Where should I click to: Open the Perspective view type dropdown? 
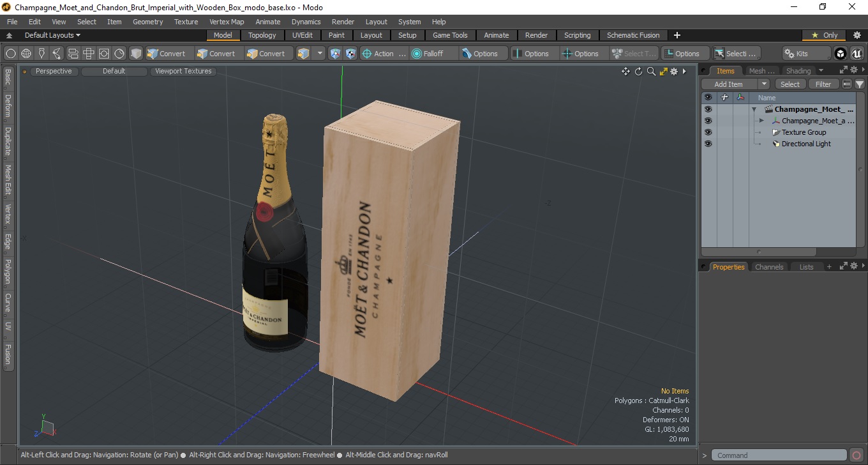(x=54, y=71)
